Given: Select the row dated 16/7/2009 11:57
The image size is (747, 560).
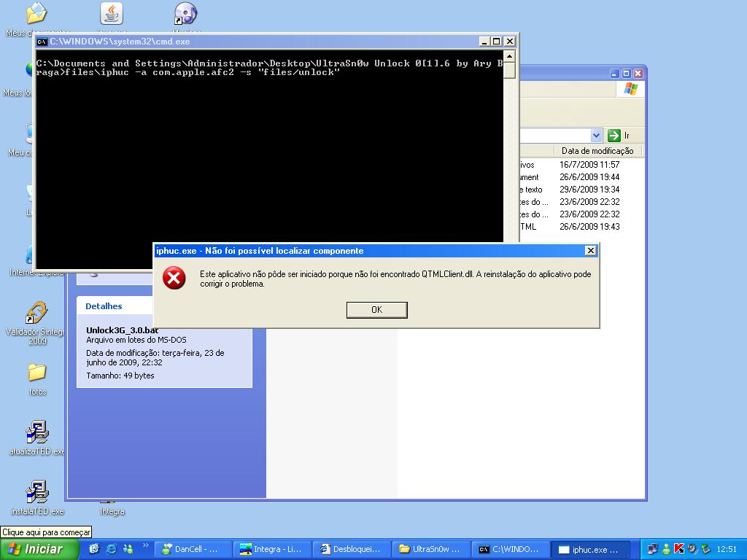Looking at the screenshot, I should [x=581, y=165].
